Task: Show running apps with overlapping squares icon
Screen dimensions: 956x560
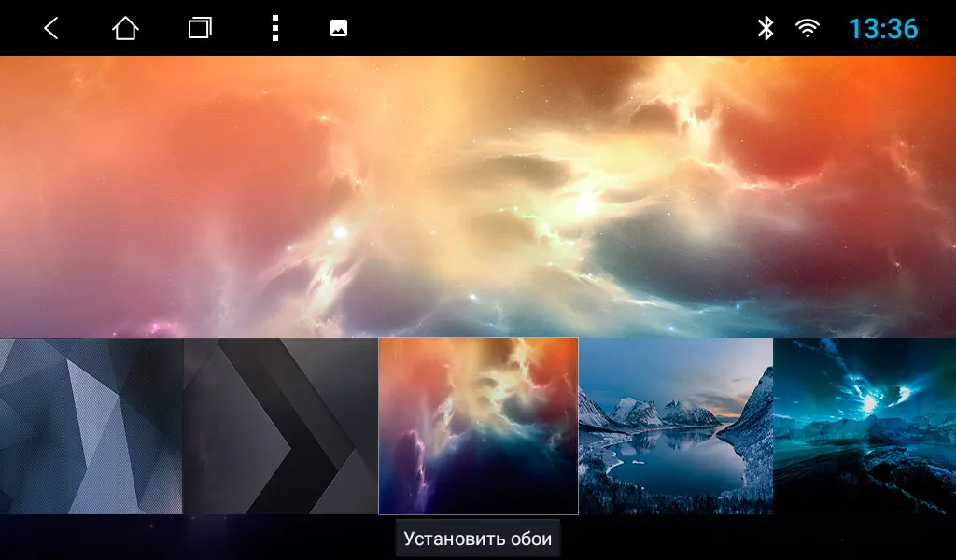Action: (200, 29)
